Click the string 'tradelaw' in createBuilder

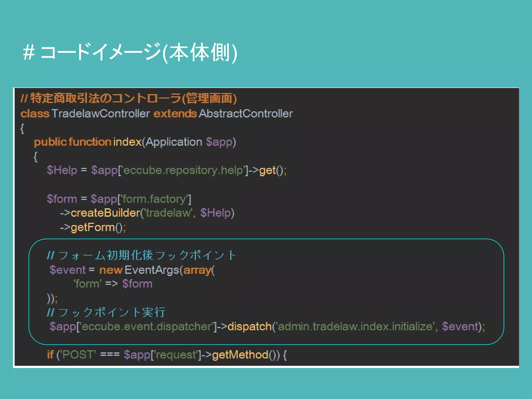(168, 213)
